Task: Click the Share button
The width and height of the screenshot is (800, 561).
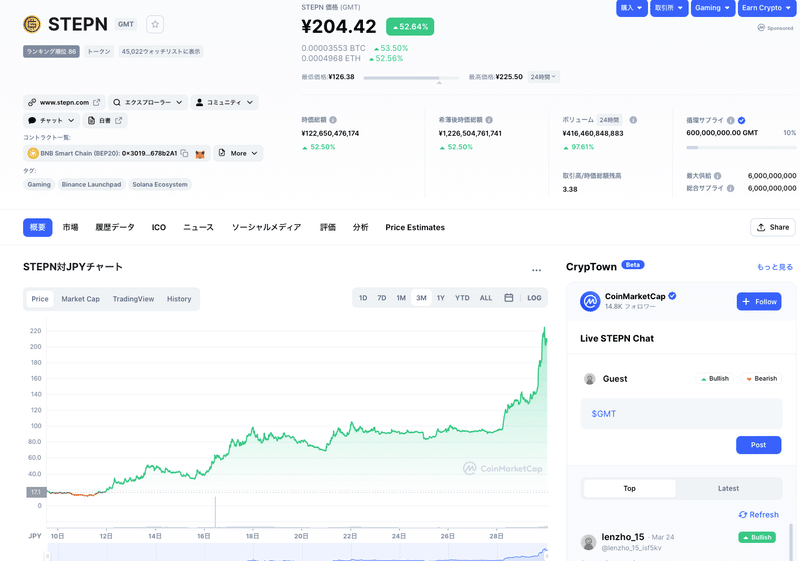Action: (773, 227)
